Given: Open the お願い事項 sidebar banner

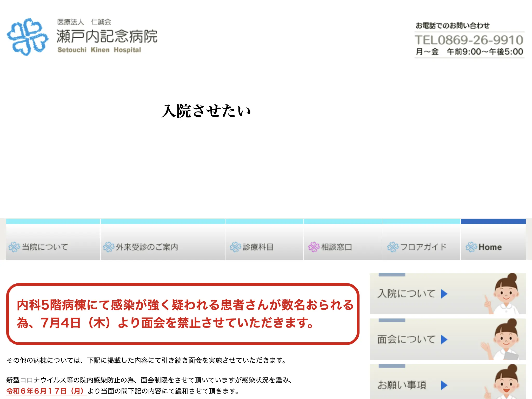Looking at the screenshot, I should click(448, 382).
